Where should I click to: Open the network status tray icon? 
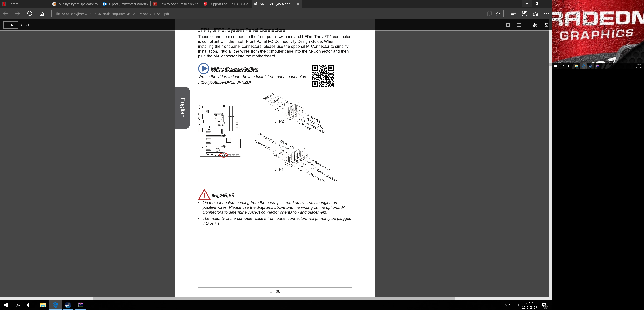(x=511, y=305)
